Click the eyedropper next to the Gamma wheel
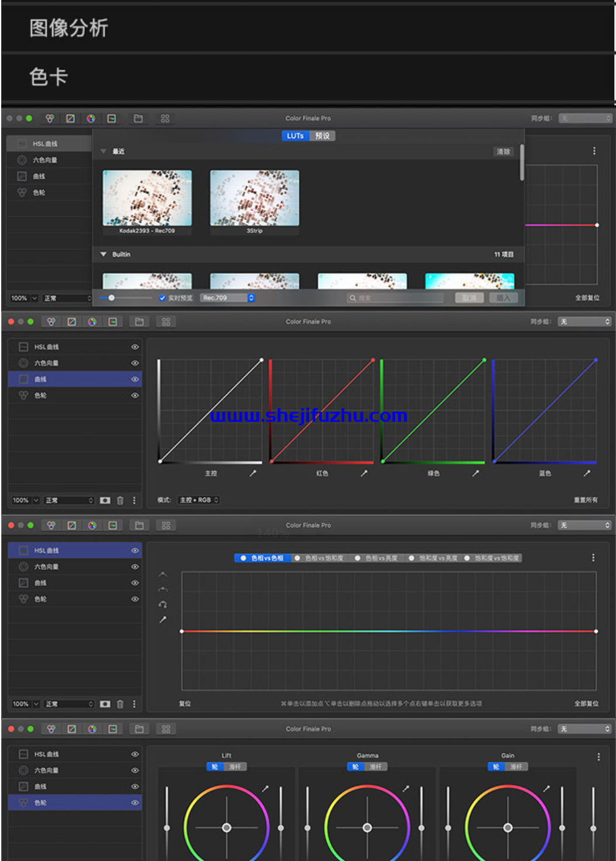Viewport: 616px width, 861px height. coord(406,788)
